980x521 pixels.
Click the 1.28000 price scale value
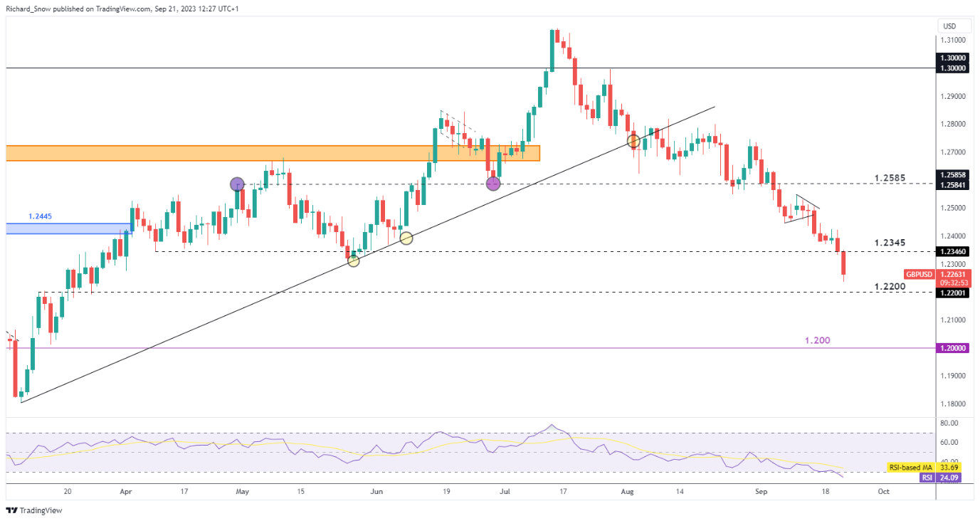(x=953, y=125)
